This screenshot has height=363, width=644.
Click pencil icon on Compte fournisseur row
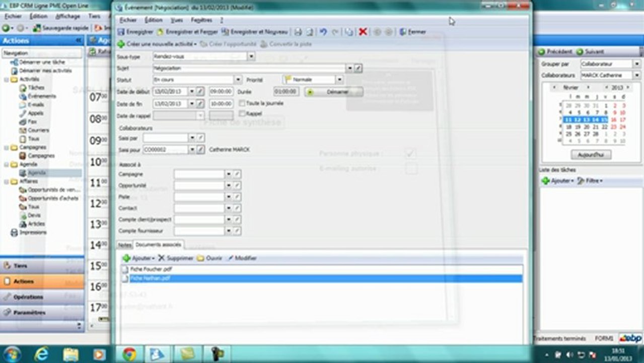(x=237, y=231)
